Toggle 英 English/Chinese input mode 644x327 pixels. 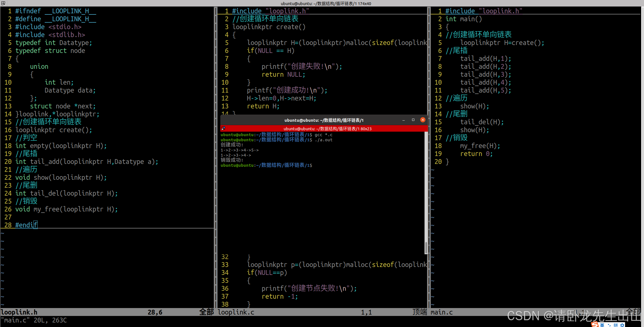(x=602, y=325)
